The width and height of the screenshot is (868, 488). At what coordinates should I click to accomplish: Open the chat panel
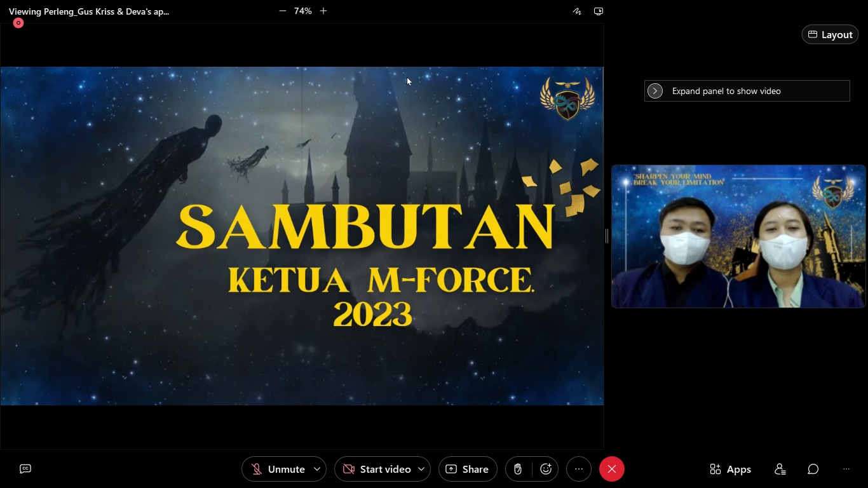click(x=813, y=469)
